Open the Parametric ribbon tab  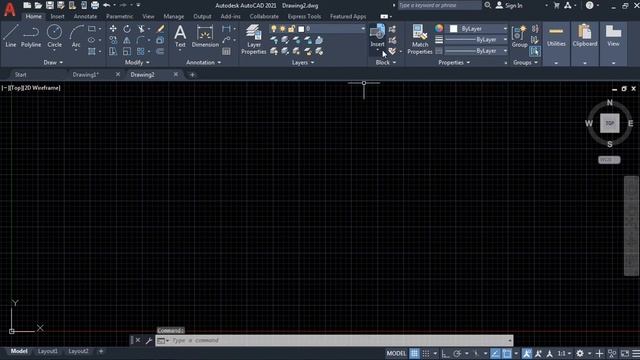[x=119, y=17]
